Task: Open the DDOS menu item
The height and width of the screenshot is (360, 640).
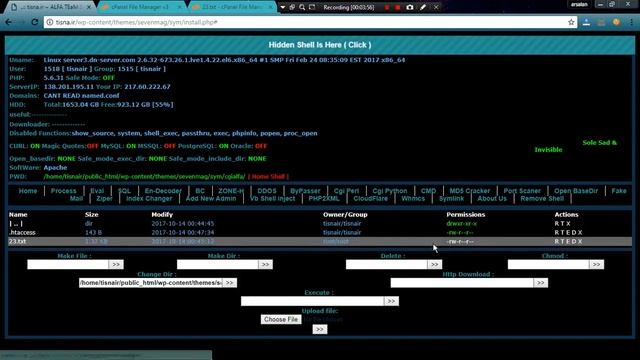Action: click(x=267, y=191)
